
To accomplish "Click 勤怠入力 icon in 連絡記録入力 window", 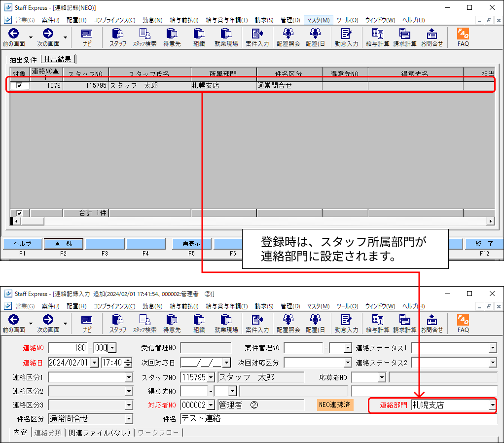I will tap(346, 324).
